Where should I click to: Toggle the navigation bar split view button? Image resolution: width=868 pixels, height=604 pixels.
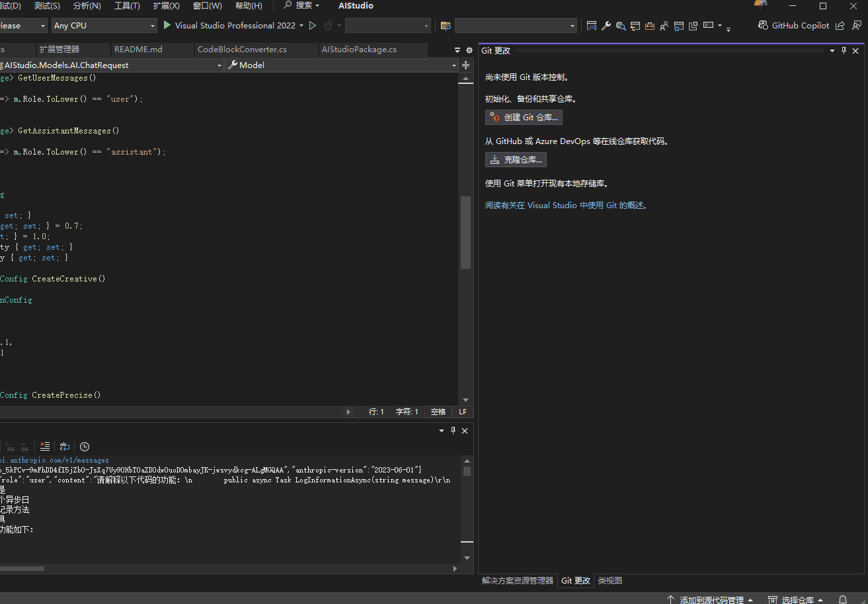pos(466,65)
